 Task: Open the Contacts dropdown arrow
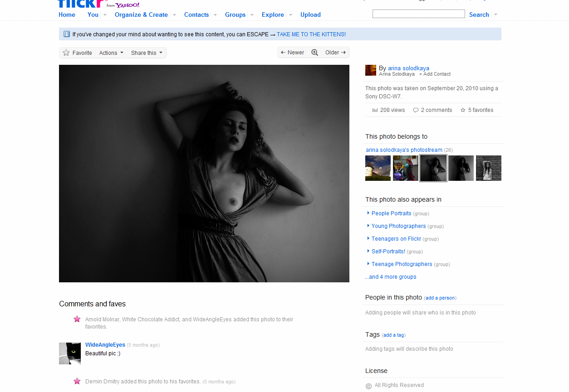pos(215,15)
